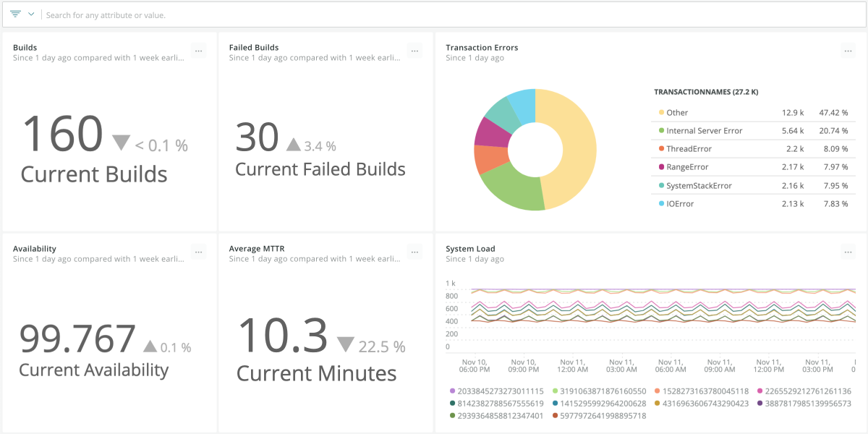Toggle the ThreadError legend row
868x434 pixels.
coord(689,149)
